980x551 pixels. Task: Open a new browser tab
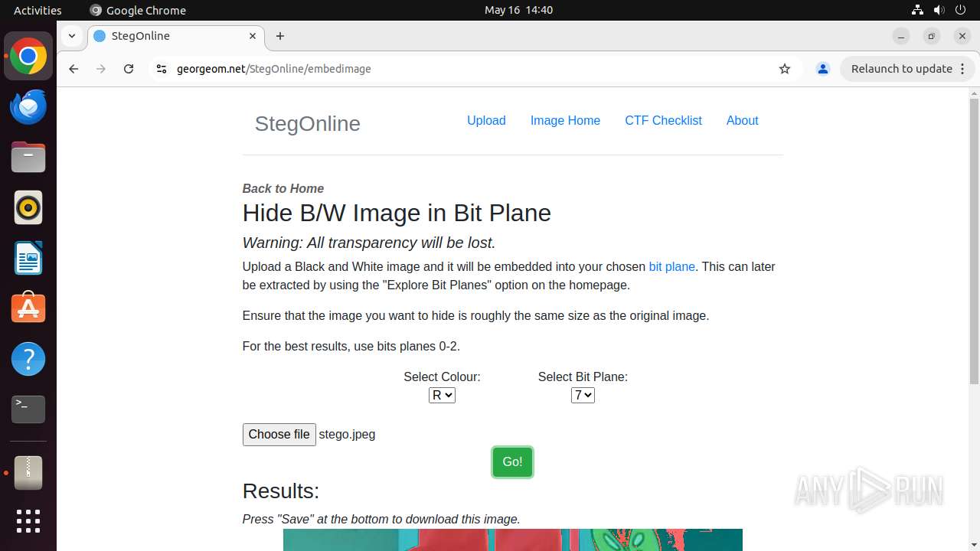pos(280,36)
